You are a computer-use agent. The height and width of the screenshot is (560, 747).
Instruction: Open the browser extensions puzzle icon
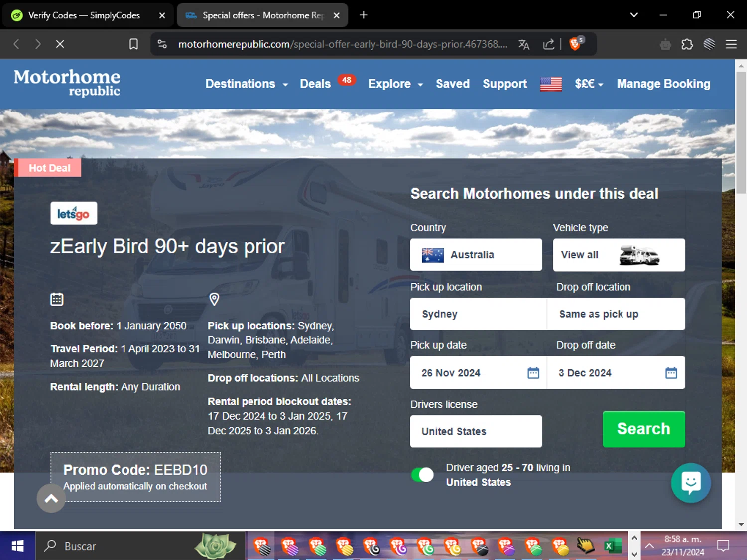687,44
